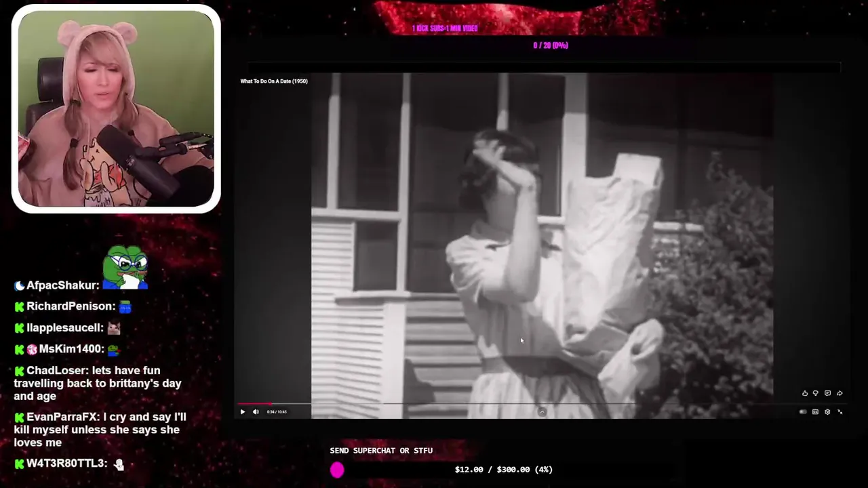Click the Kick badge beside ChadLoser
868x488 pixels.
click(x=19, y=371)
